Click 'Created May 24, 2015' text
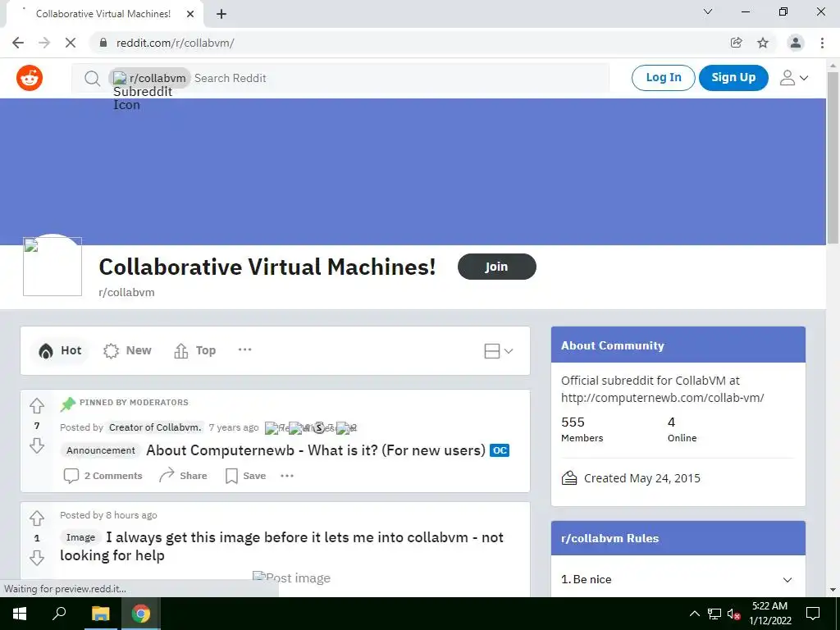The width and height of the screenshot is (840, 630). tap(641, 478)
